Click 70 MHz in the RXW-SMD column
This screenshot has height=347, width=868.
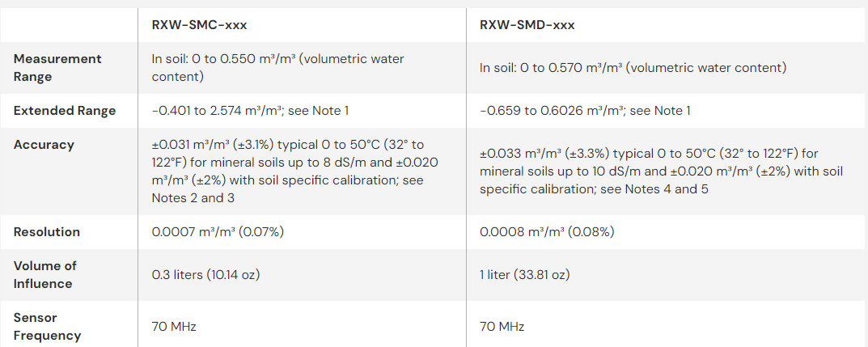click(x=502, y=327)
